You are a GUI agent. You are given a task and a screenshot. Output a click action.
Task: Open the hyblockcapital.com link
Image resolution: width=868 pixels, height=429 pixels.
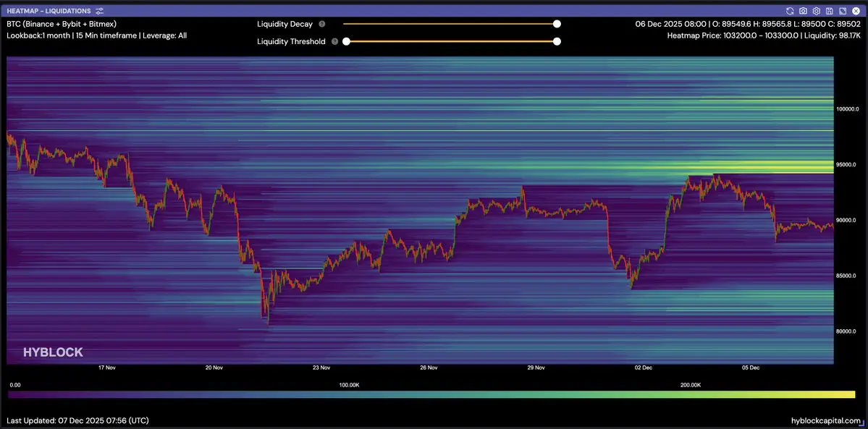(826, 421)
